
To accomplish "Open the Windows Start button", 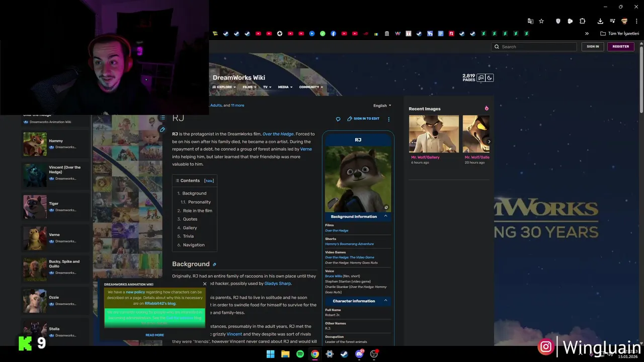I will 271,354.
